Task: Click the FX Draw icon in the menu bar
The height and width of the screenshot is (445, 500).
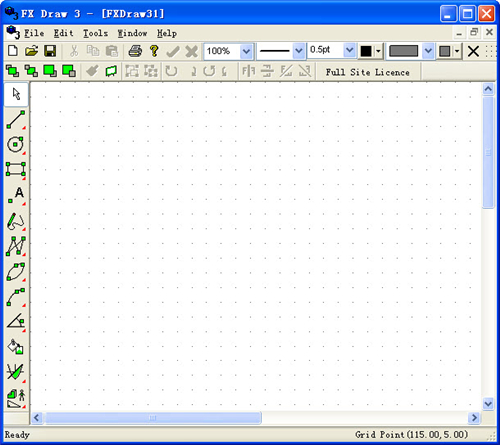Action: (13, 32)
